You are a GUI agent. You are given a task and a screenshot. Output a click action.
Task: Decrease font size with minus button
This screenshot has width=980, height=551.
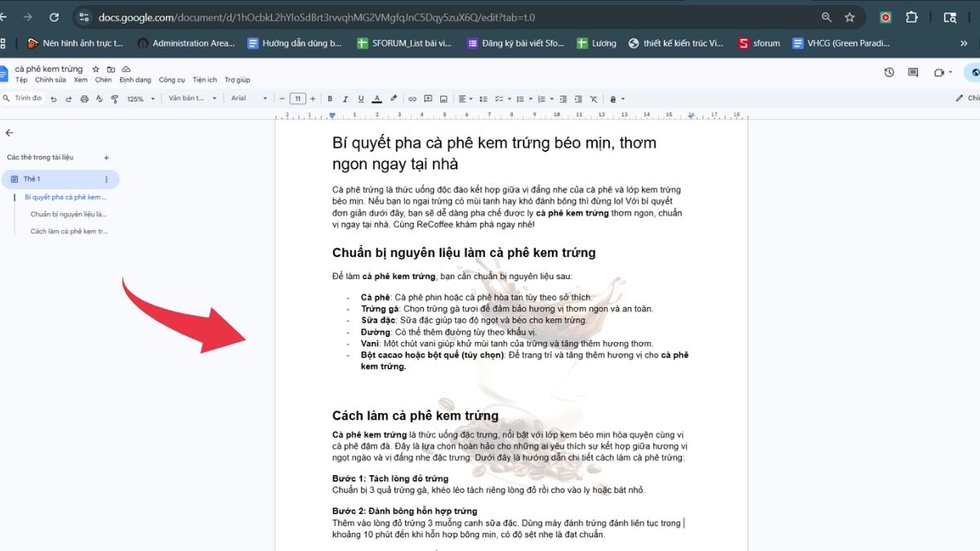pyautogui.click(x=283, y=99)
